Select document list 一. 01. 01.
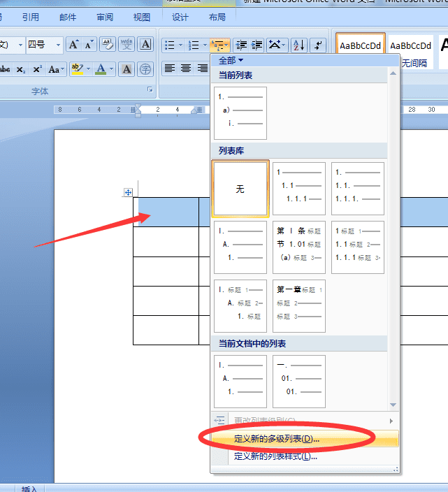This screenshot has width=448, height=492. pyautogui.click(x=299, y=382)
